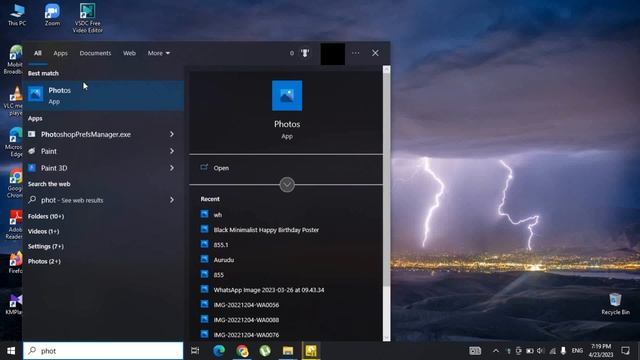This screenshot has height=360, width=640.
Task: Select the Paint app result
Action: tap(95, 151)
